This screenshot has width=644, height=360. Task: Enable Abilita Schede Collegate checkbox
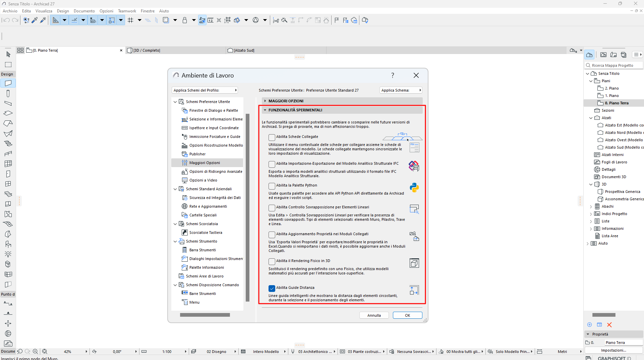[x=272, y=138]
